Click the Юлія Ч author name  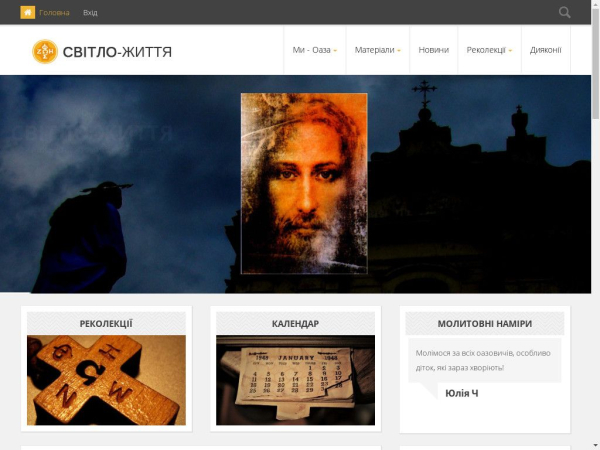coord(461,393)
